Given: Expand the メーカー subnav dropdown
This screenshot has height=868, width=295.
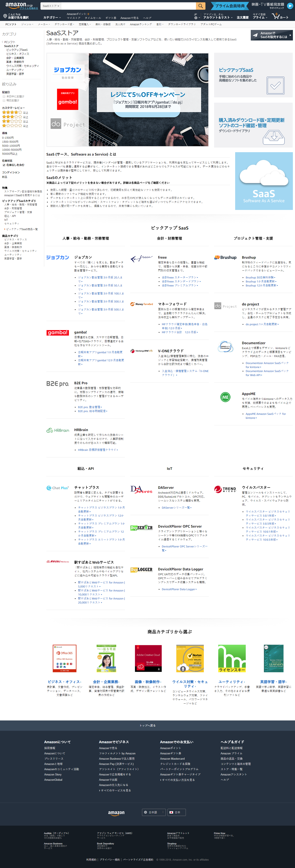Looking at the screenshot, I should pos(44,24).
